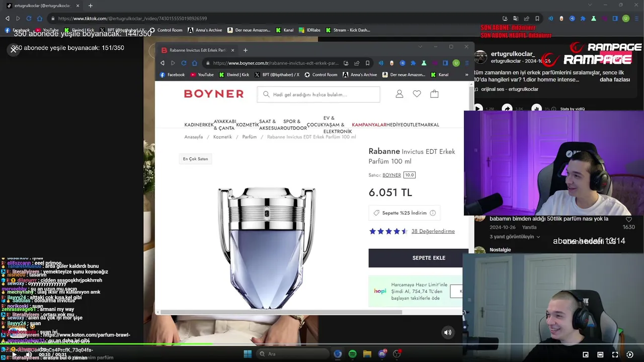Image resolution: width=644 pixels, height=362 pixels.
Task: Open Control Room bookmark in Boyner window
Action: click(320, 75)
